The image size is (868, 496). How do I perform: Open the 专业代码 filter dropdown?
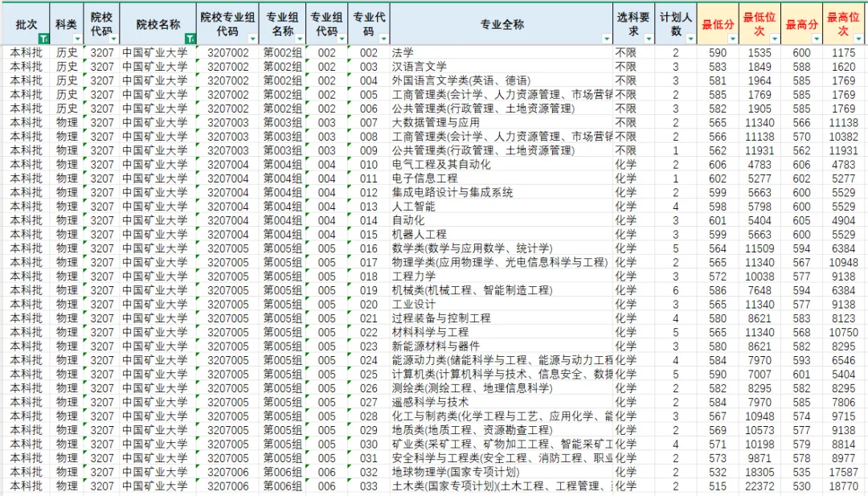(x=383, y=39)
